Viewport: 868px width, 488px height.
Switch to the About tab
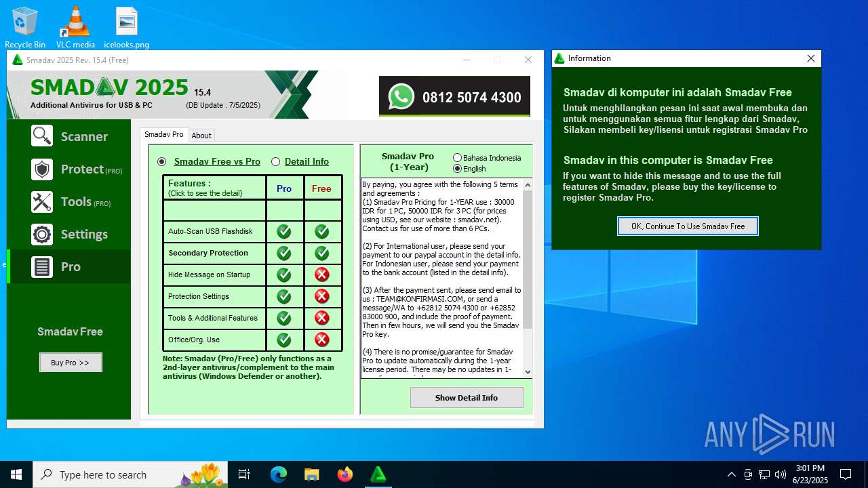201,136
